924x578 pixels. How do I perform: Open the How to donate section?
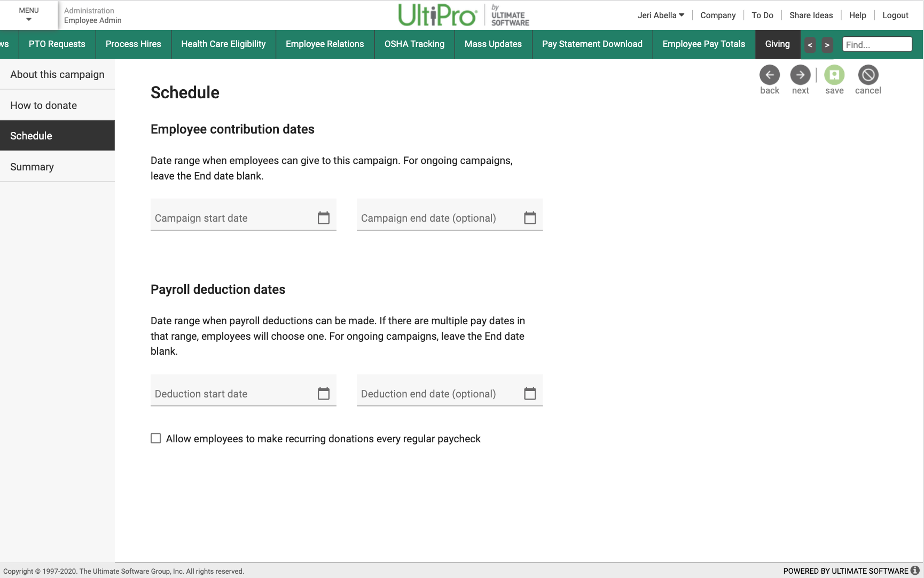[x=43, y=105]
